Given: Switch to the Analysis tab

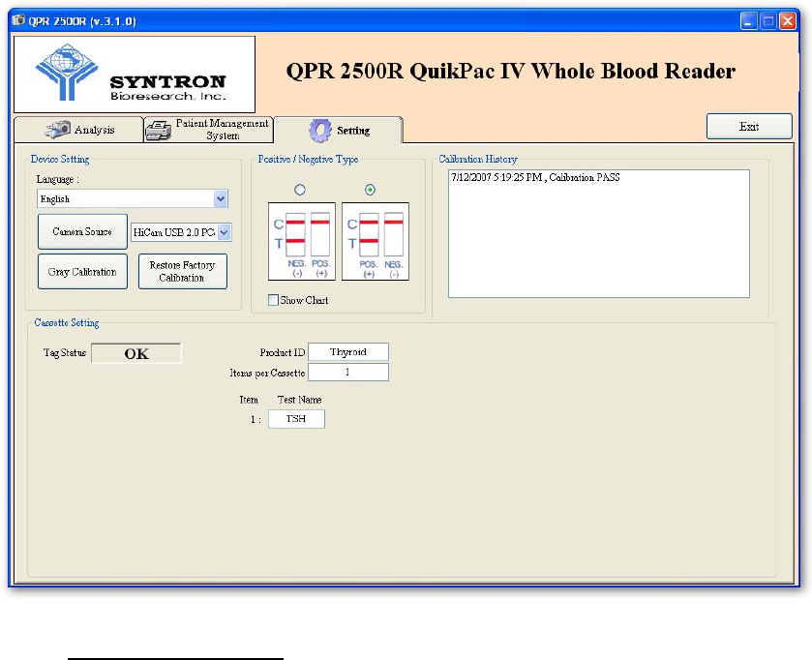Looking at the screenshot, I should (x=78, y=130).
